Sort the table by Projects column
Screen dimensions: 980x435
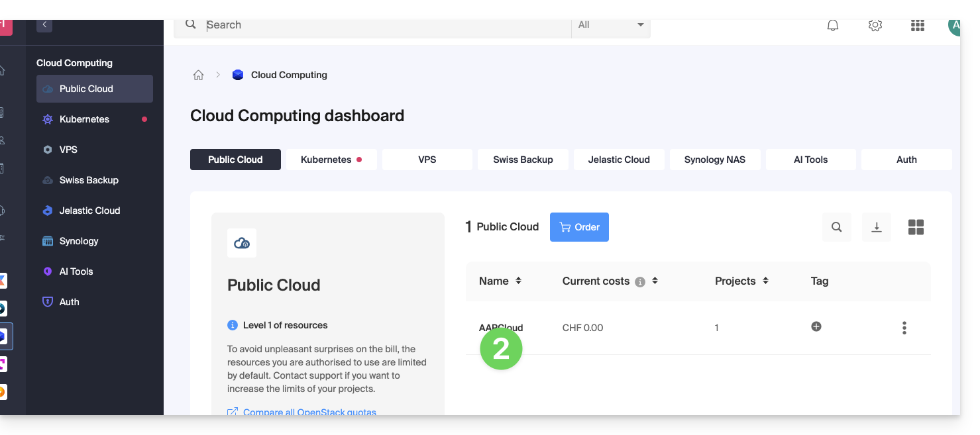(765, 281)
